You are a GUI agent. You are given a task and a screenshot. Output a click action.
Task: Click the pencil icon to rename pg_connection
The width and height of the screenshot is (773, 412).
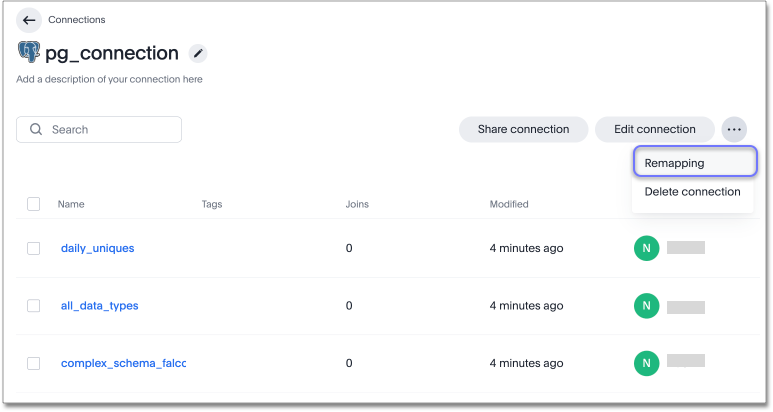point(197,54)
